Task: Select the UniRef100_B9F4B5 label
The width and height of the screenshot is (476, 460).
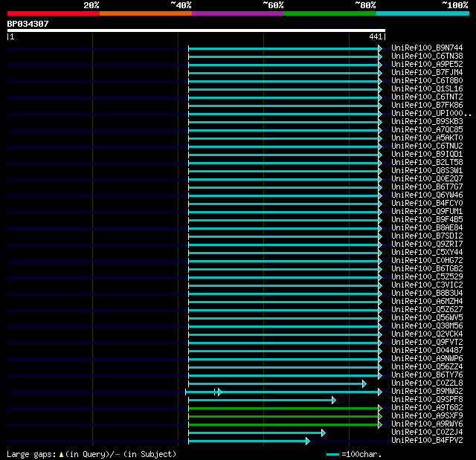Action: (x=427, y=220)
